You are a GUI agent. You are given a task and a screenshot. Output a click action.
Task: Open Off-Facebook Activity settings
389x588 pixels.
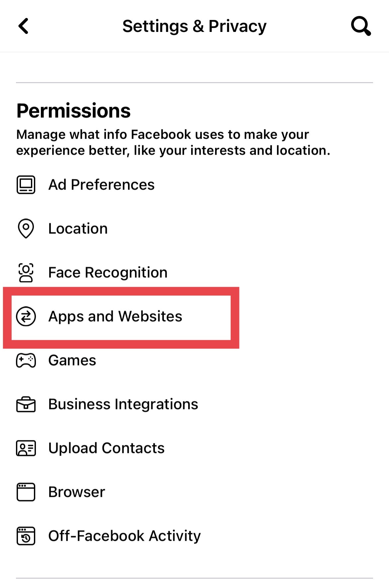click(x=124, y=536)
